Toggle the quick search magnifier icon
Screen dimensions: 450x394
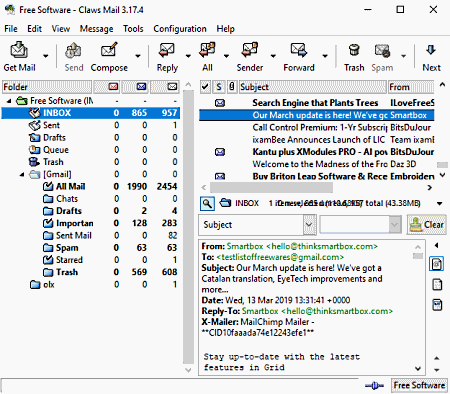pyautogui.click(x=207, y=203)
